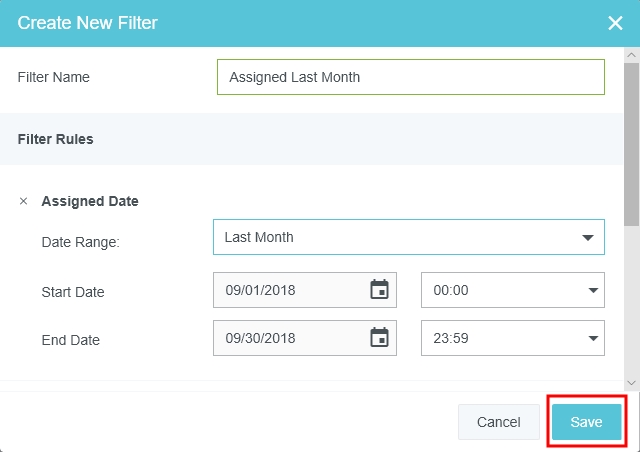Image resolution: width=640 pixels, height=452 pixels.
Task: Click the Date Range label
Action: (80, 242)
